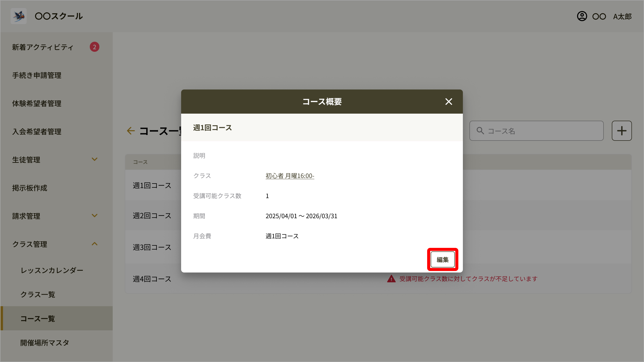Click the back arrow beside コース一覧 heading

131,131
